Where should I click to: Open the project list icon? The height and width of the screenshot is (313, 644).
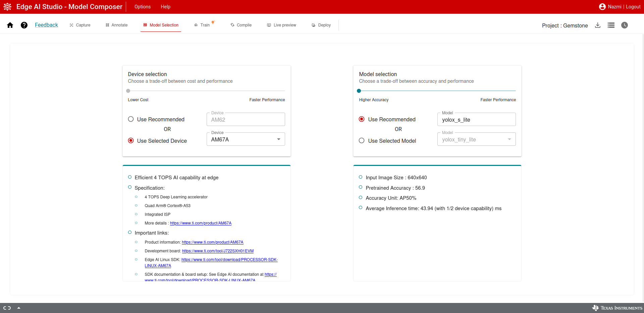[611, 25]
